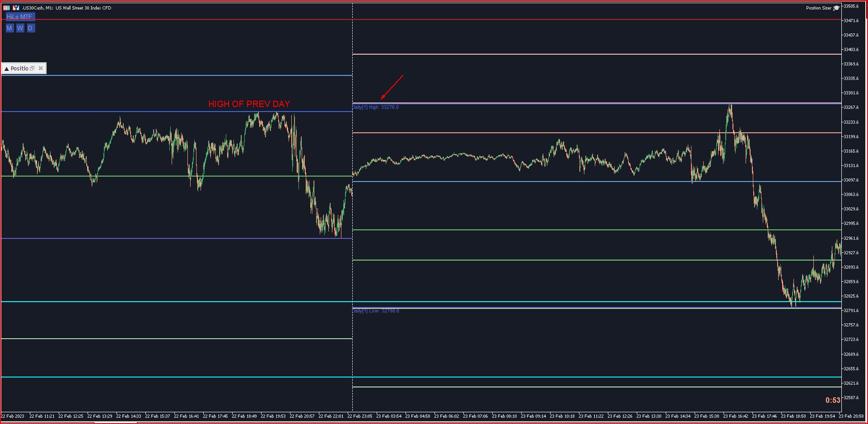Click the 33505.6 value on the price scale

coord(851,6)
